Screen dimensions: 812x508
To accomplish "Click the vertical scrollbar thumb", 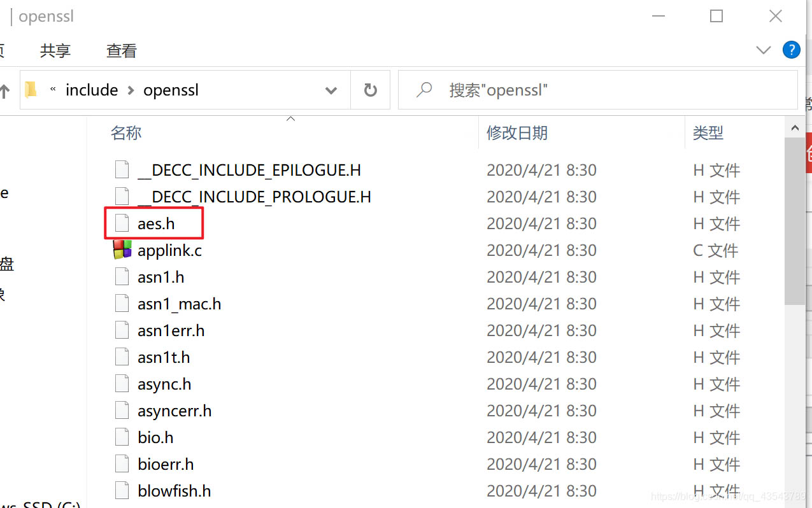I will [795, 221].
